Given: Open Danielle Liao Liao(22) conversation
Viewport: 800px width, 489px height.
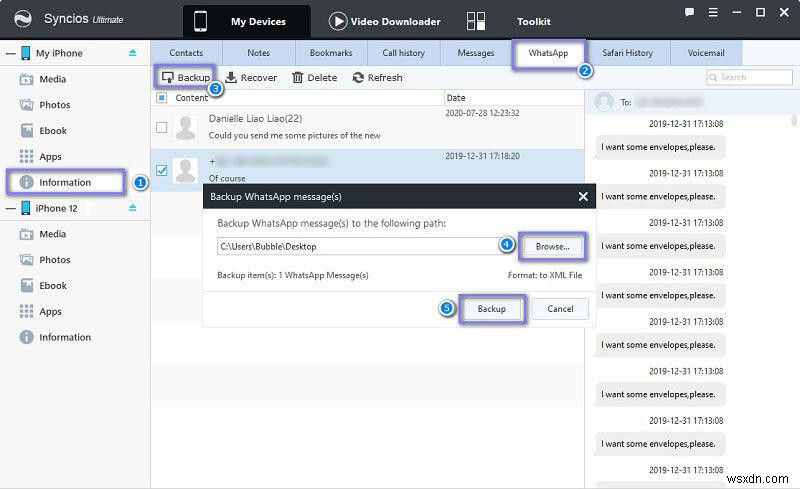Looking at the screenshot, I should [367, 127].
